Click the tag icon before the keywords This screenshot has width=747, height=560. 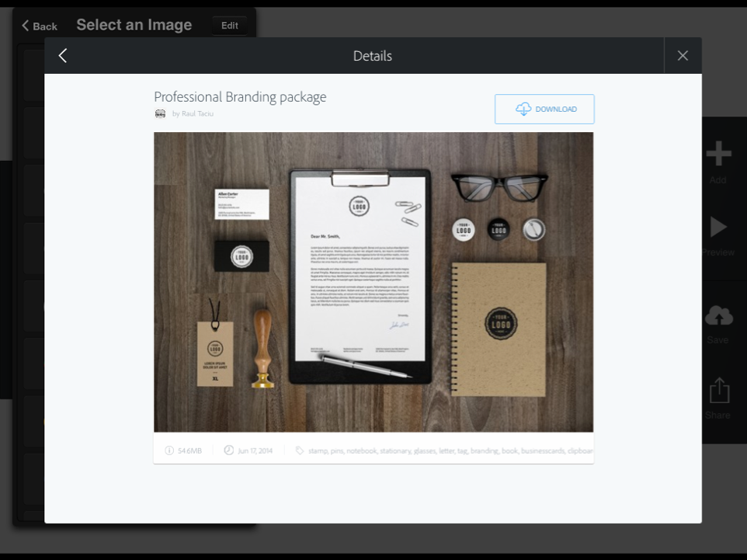[x=300, y=450]
